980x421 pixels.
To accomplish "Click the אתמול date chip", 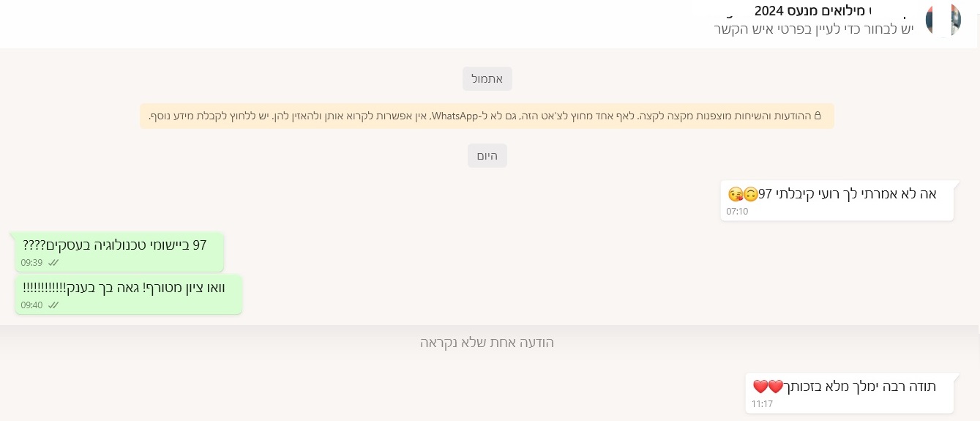I will 487,78.
